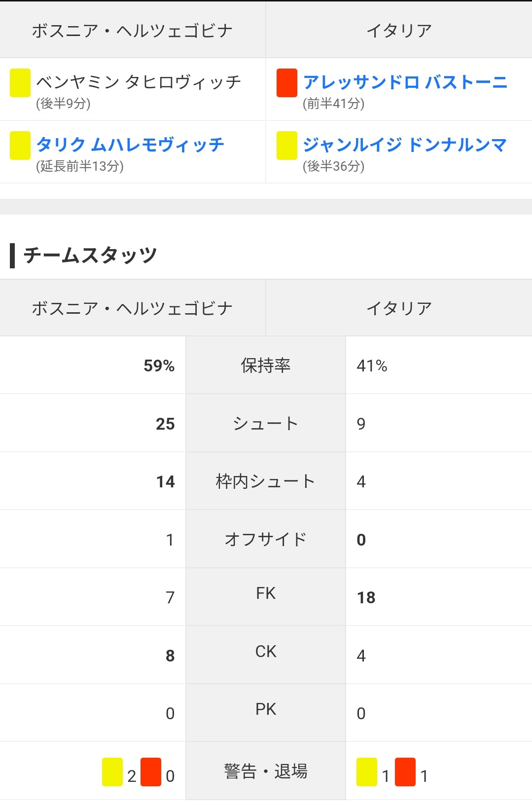Click yellow card icon beside ジャンルイジ ドンナルンマ

pyautogui.click(x=287, y=145)
